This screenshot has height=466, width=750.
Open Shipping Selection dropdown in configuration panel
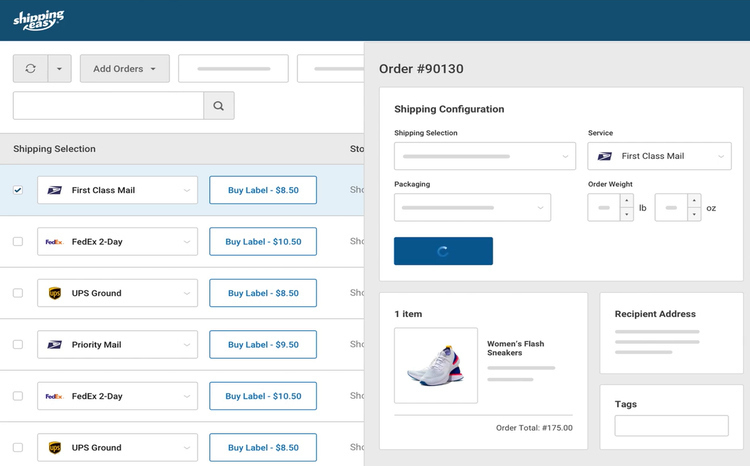point(484,156)
